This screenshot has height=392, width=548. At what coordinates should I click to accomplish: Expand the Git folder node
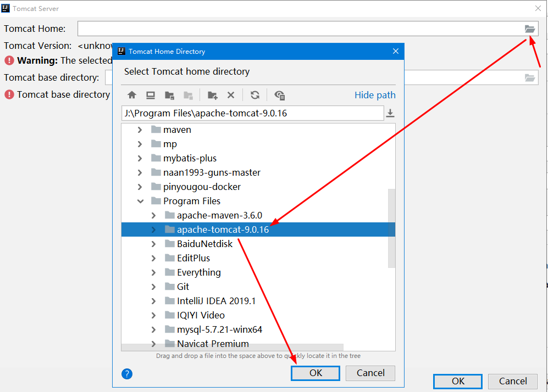click(153, 287)
